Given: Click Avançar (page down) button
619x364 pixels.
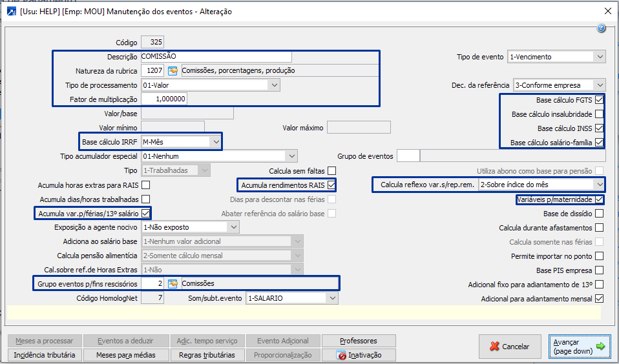Looking at the screenshot, I should click(x=579, y=347).
